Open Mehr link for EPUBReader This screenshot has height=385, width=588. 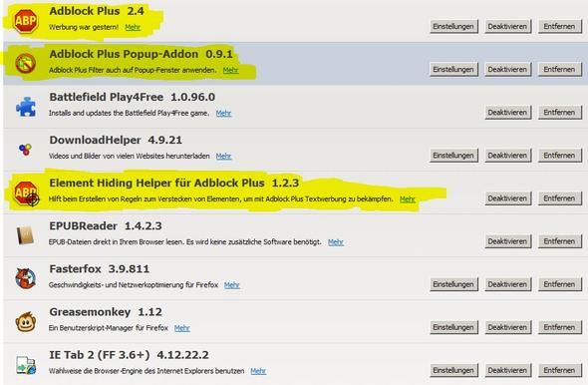pos(336,242)
